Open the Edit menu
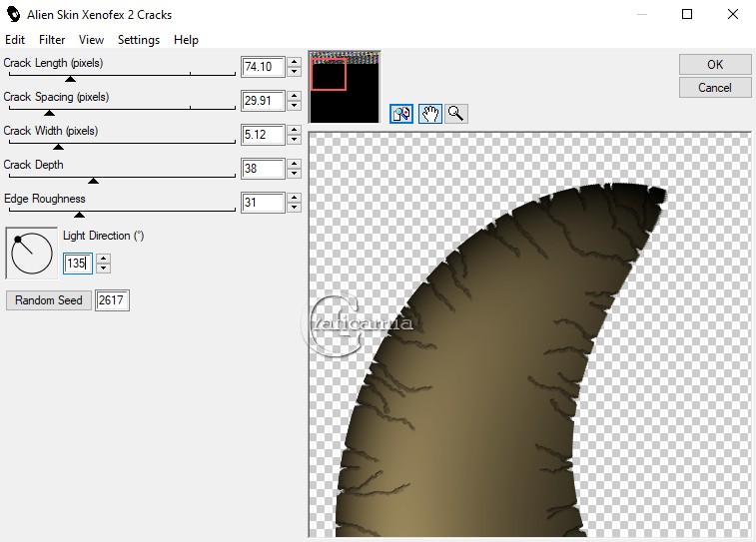The height and width of the screenshot is (542, 756). [x=15, y=40]
